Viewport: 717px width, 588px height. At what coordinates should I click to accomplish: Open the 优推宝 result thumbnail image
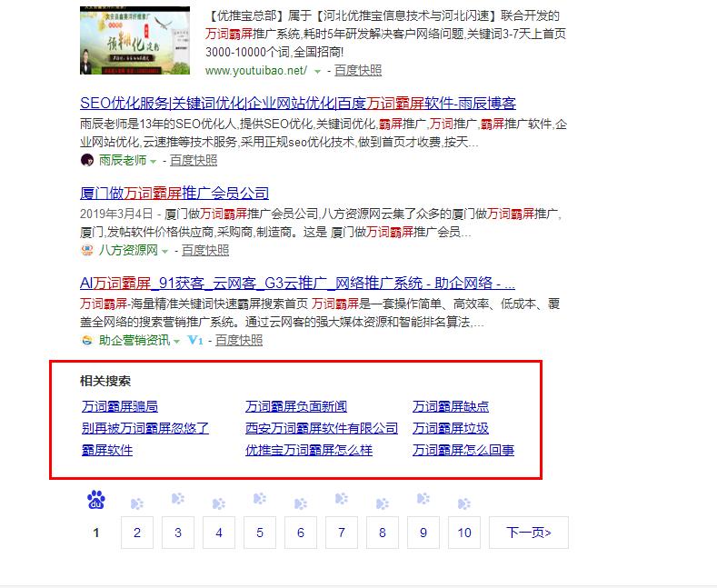134,40
